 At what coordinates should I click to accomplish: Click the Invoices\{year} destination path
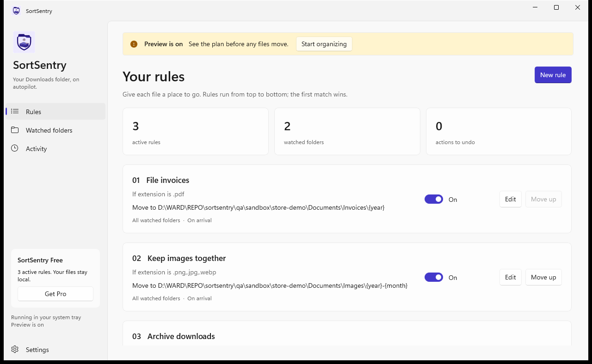(258, 207)
